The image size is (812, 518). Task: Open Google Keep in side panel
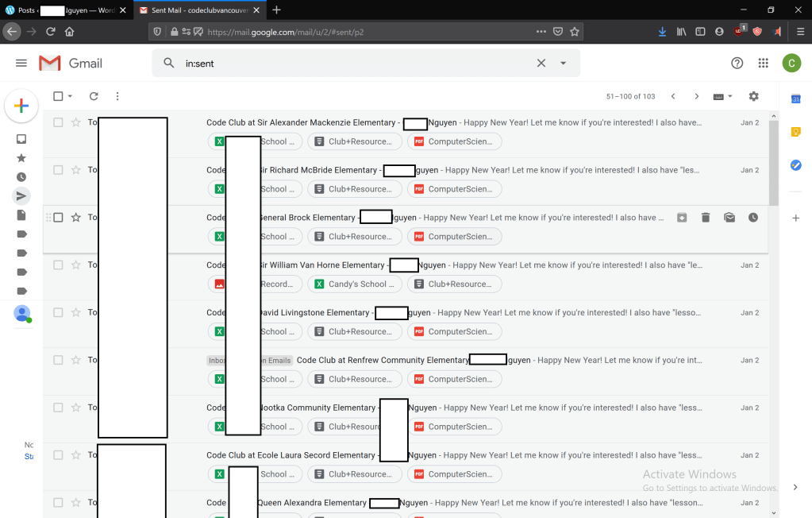[795, 132]
